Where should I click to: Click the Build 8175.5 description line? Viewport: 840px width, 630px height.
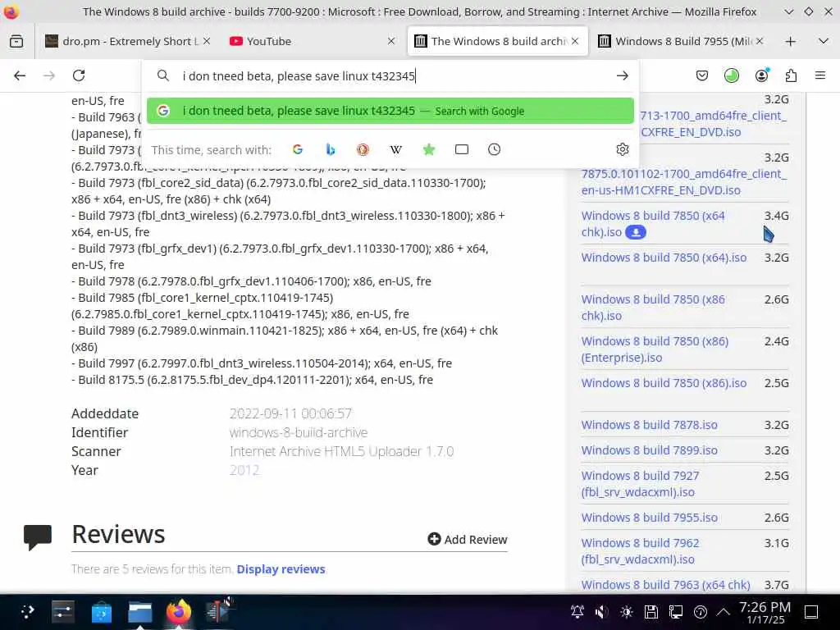[x=253, y=379]
